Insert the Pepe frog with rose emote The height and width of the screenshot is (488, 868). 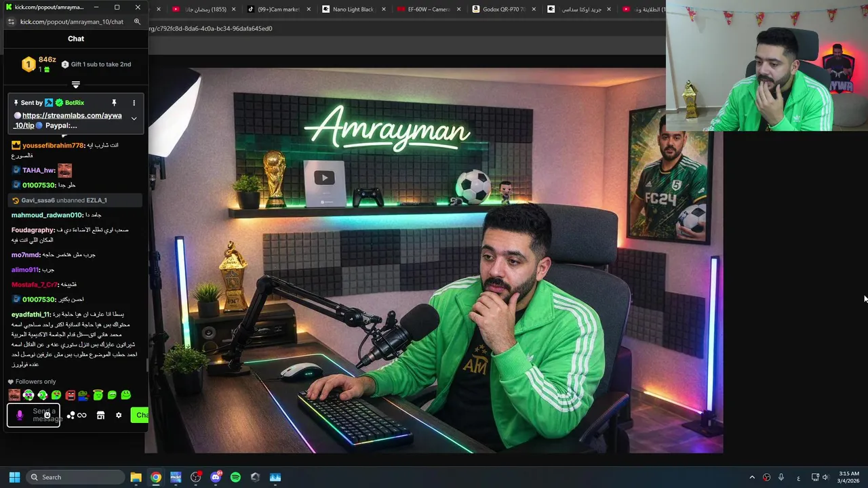tap(84, 395)
